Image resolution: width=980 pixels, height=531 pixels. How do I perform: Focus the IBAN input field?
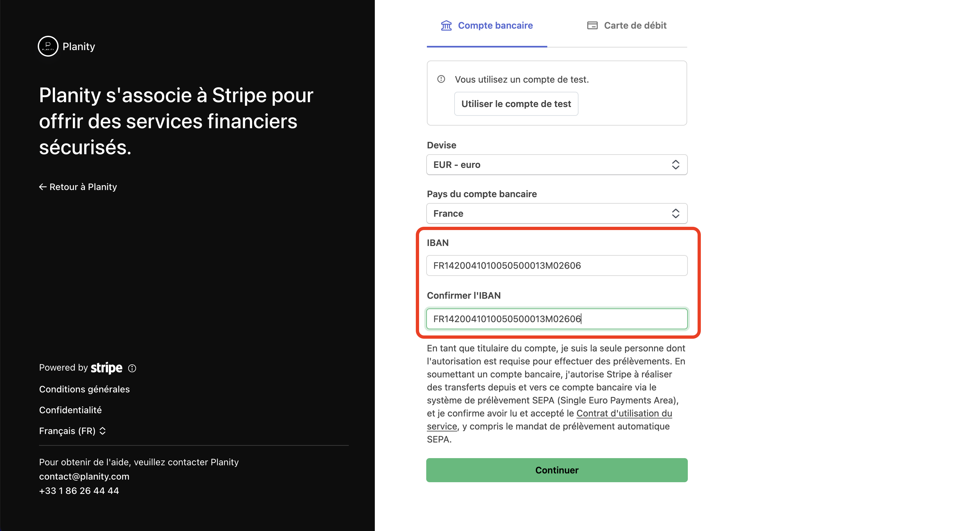point(557,265)
